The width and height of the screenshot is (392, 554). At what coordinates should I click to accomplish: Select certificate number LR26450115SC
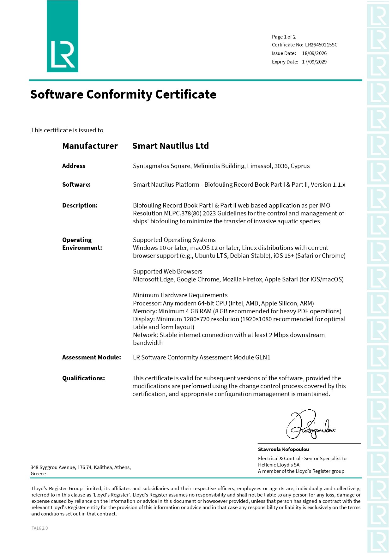[x=321, y=45]
